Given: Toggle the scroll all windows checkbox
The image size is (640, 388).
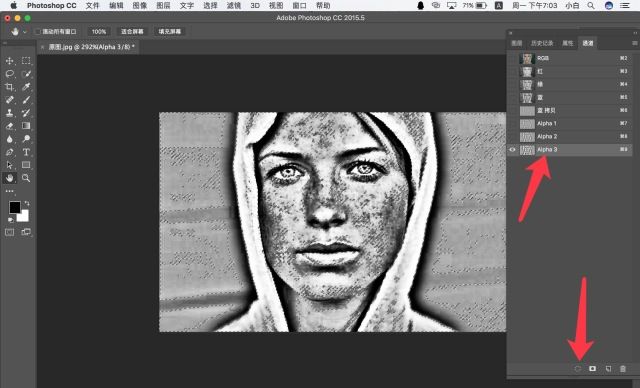Looking at the screenshot, I should click(x=38, y=31).
